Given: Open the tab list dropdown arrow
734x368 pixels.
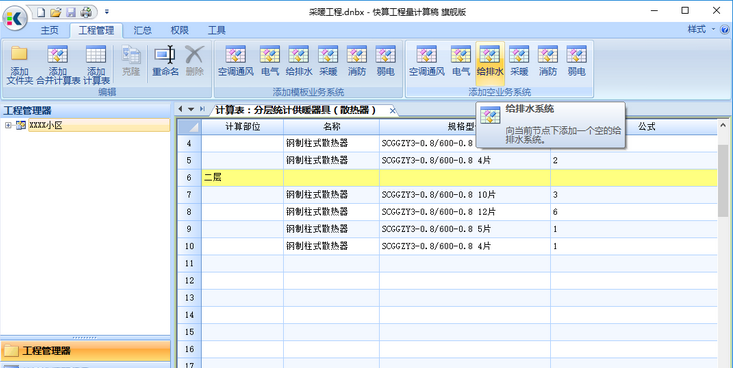Looking at the screenshot, I should (191, 110).
